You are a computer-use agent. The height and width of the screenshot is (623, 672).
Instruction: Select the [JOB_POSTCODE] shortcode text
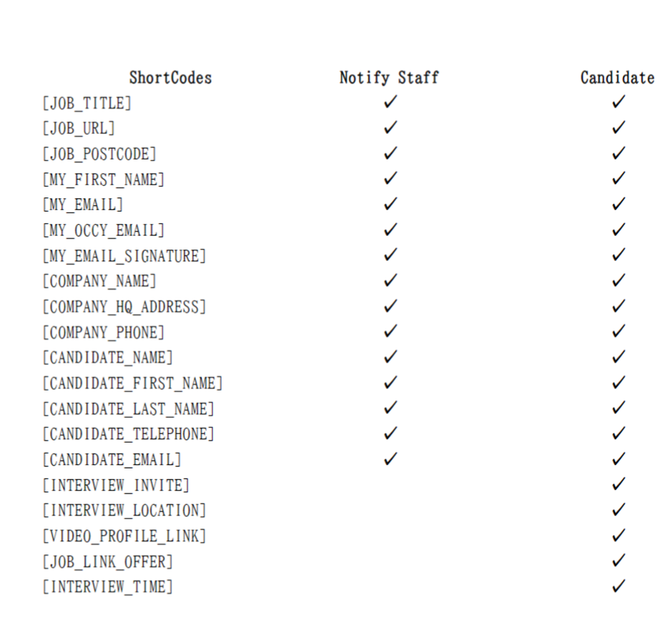tap(99, 154)
